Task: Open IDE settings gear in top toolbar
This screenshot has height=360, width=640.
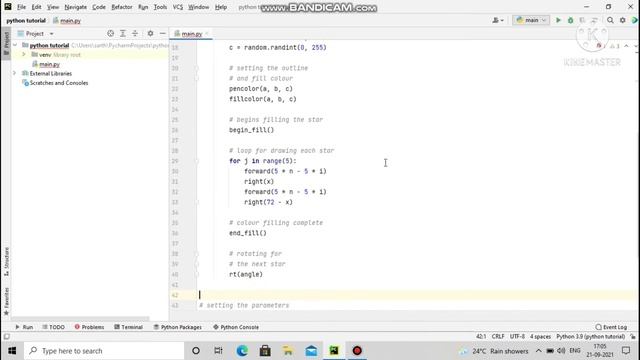Action: point(622,20)
